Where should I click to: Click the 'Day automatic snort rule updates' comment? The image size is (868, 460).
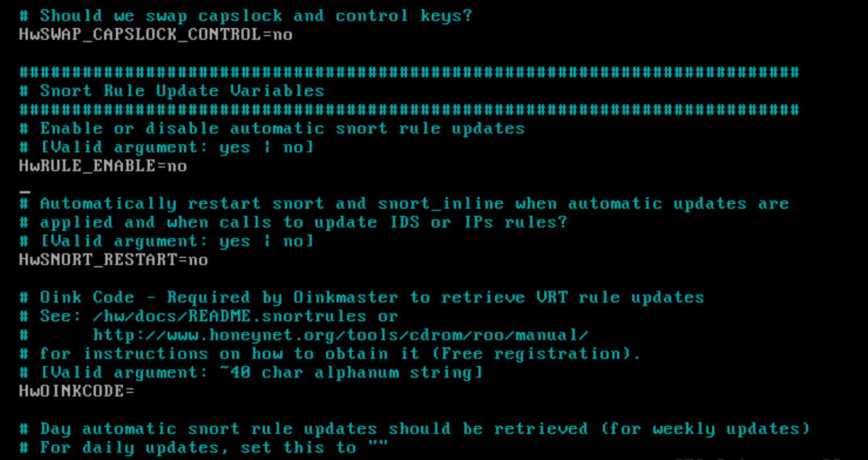point(414,429)
